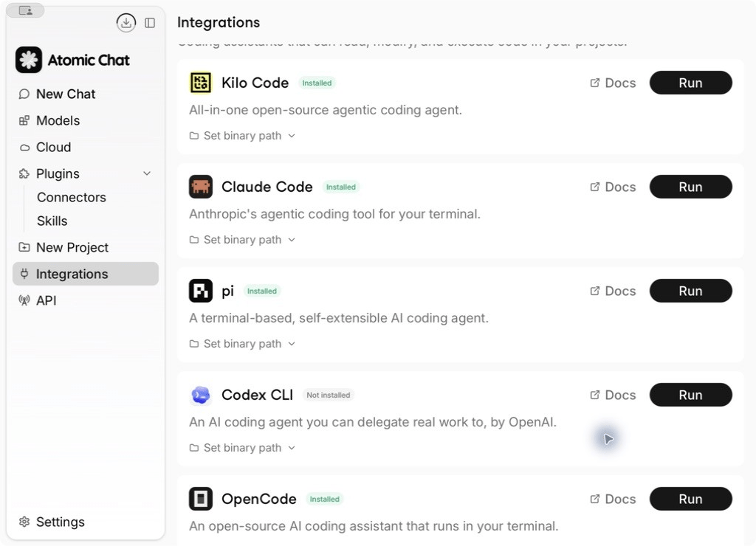The height and width of the screenshot is (546, 756).
Task: Open Docs link for Codex CLI
Action: (613, 395)
